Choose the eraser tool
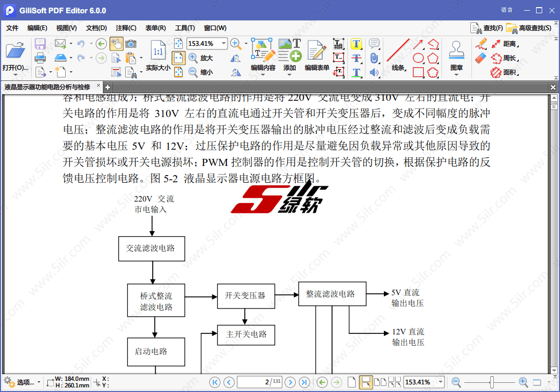The height and width of the screenshot is (392, 560). click(481, 58)
